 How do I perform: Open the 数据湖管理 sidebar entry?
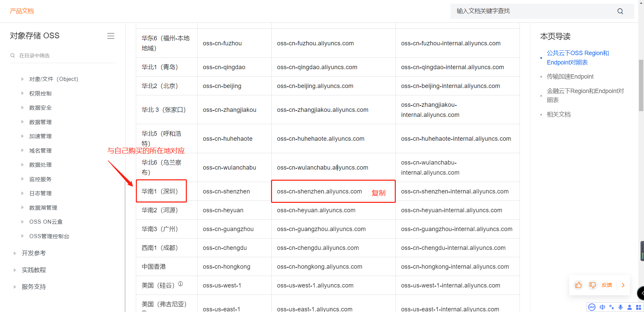[x=43, y=208]
